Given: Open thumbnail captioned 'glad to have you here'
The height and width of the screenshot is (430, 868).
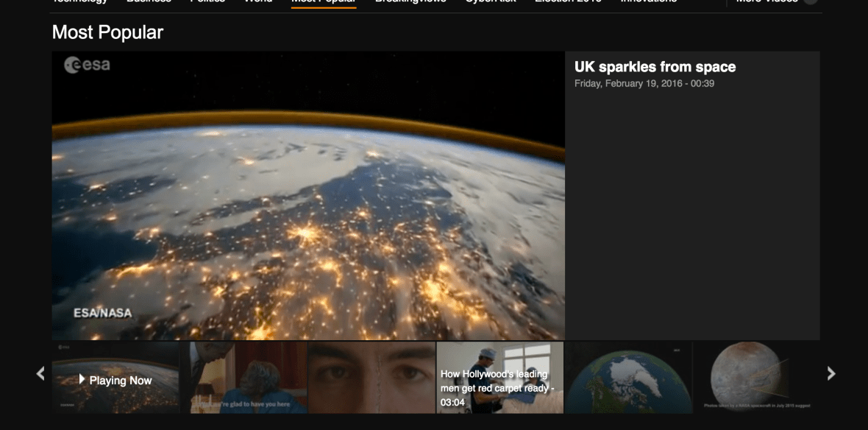Looking at the screenshot, I should pyautogui.click(x=244, y=378).
